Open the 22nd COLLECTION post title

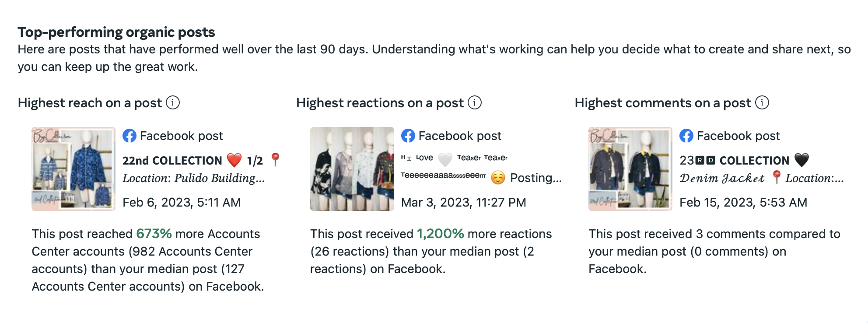point(172,161)
